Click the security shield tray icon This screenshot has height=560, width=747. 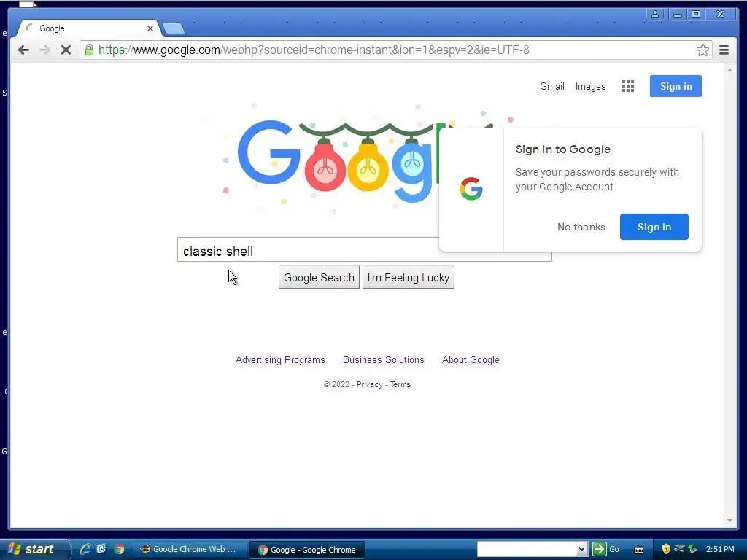coord(666,549)
